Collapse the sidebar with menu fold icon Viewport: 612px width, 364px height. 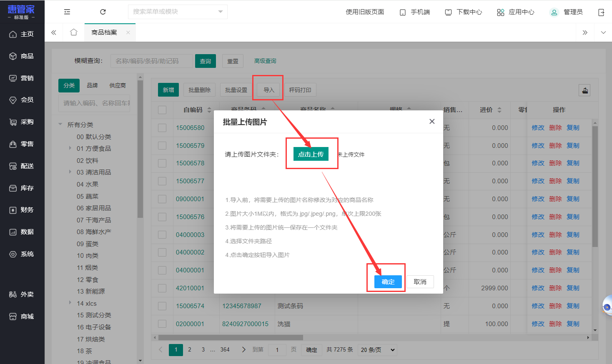point(67,12)
